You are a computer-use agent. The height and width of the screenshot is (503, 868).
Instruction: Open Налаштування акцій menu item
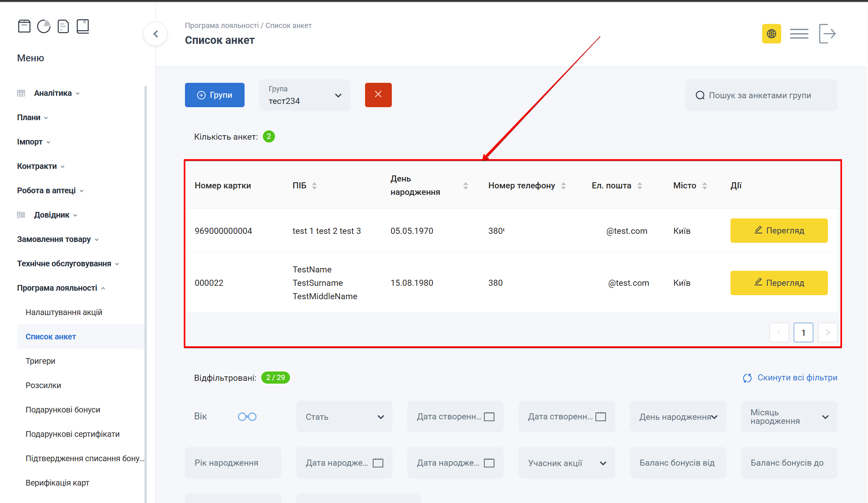point(64,312)
